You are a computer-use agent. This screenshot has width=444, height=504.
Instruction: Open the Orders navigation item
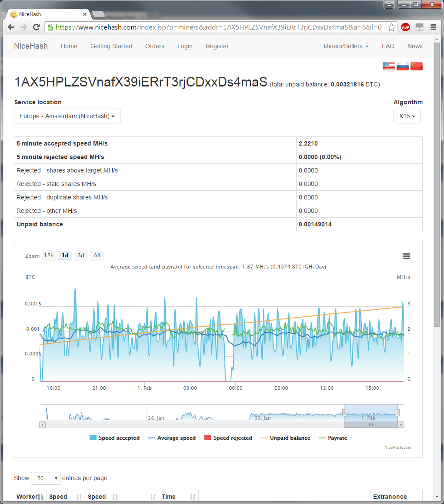[x=155, y=46]
